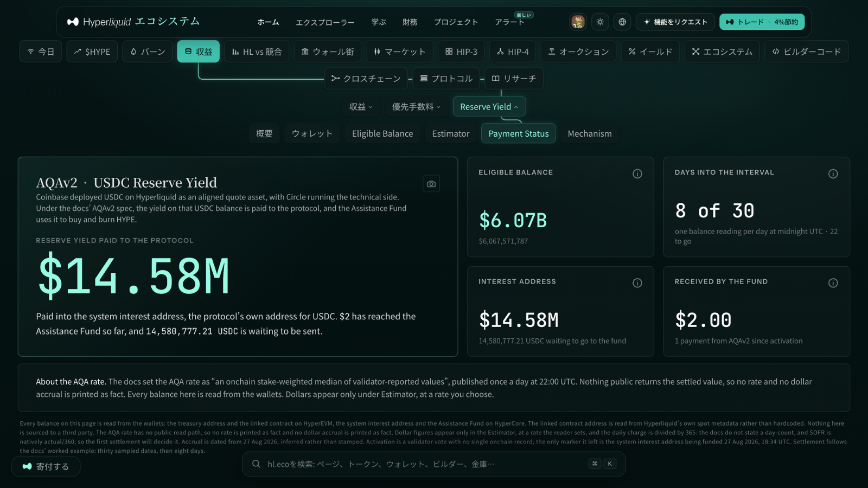The height and width of the screenshot is (488, 868).
Task: Click the 寄付する donate button
Action: (x=46, y=466)
